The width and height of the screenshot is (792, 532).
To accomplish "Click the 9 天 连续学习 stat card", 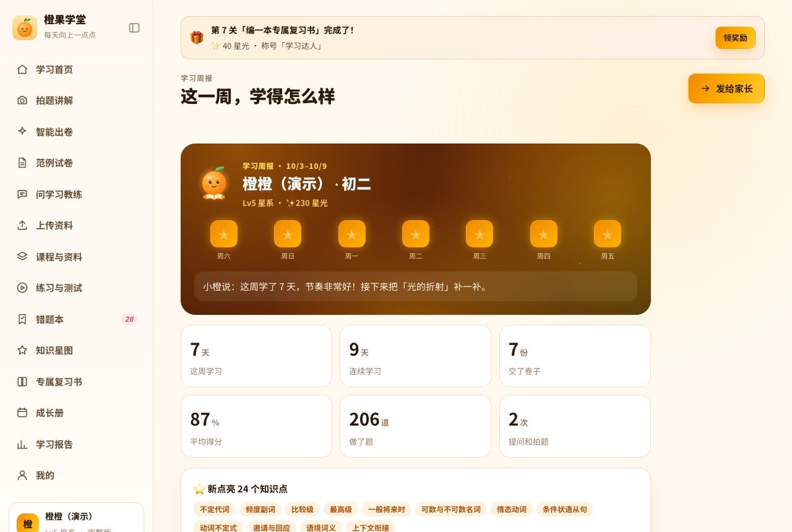I will tap(416, 356).
